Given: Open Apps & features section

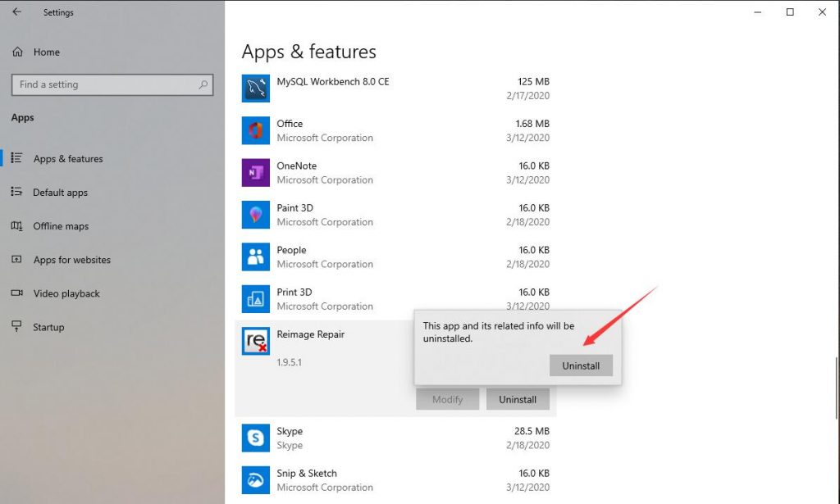Looking at the screenshot, I should point(68,158).
